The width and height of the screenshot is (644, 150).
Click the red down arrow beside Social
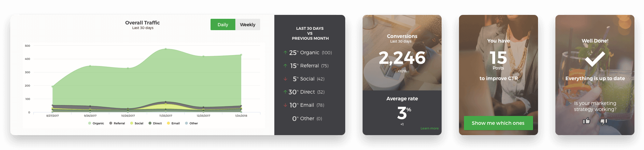pos(285,79)
